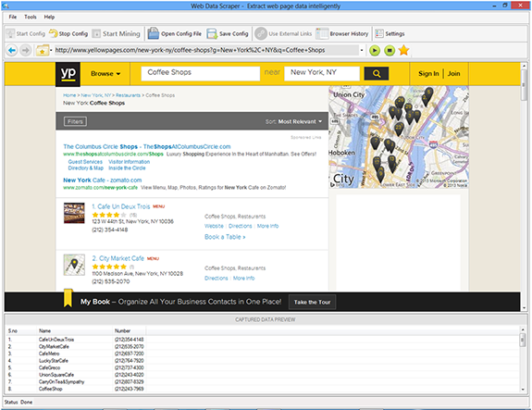Click the CafeMetro phone number cell
The height and width of the screenshot is (410, 532).
click(x=130, y=354)
